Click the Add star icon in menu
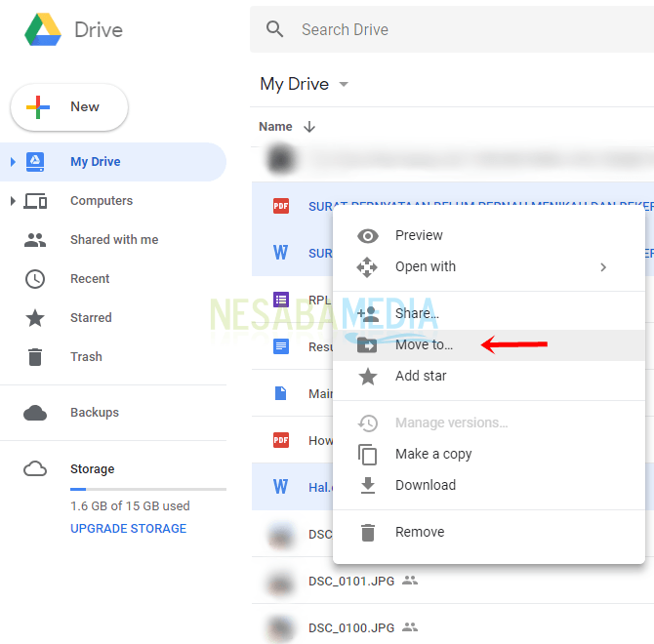The image size is (654, 644). click(x=368, y=377)
